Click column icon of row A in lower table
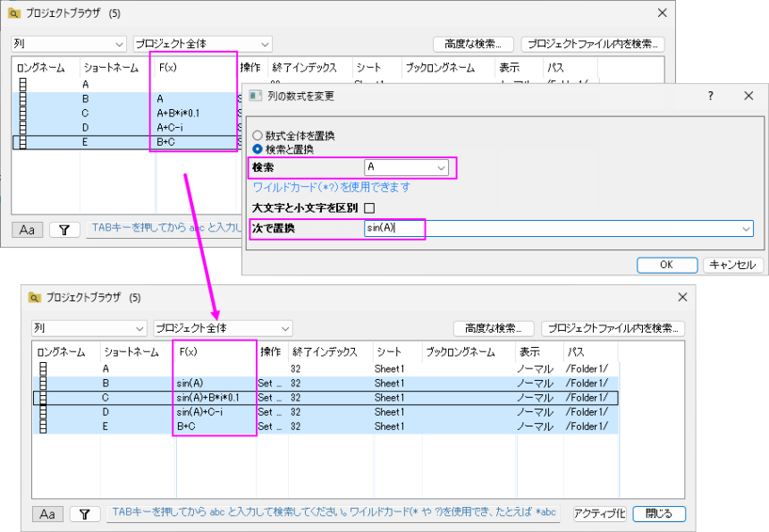The height and width of the screenshot is (532, 769). (x=43, y=368)
